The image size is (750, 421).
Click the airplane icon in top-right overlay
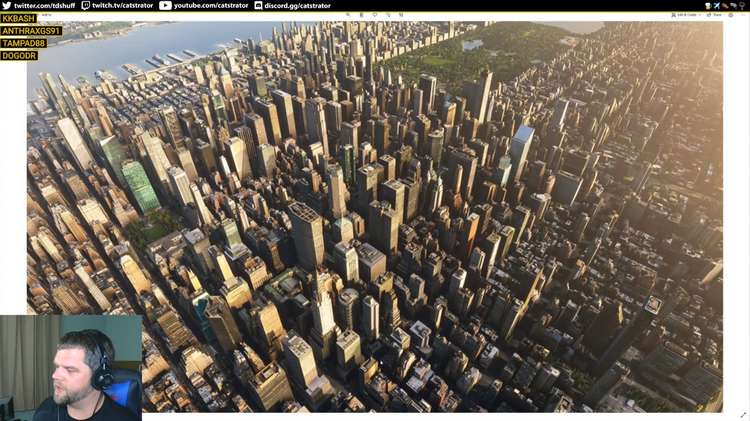717,6
